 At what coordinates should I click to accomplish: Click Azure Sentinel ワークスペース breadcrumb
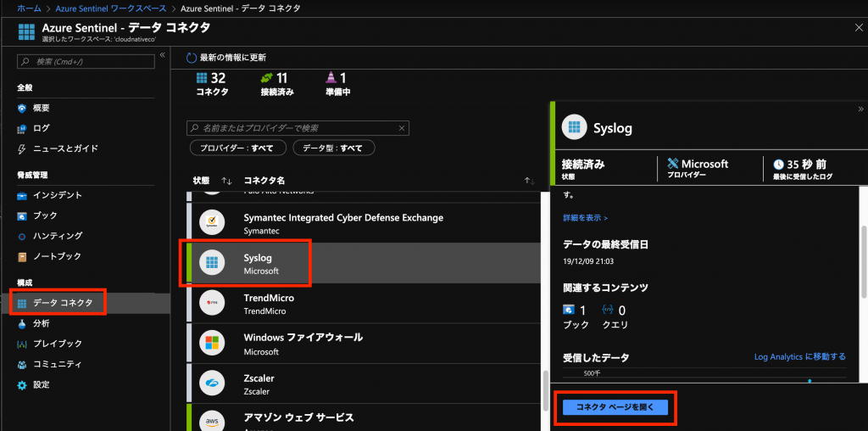click(x=111, y=8)
